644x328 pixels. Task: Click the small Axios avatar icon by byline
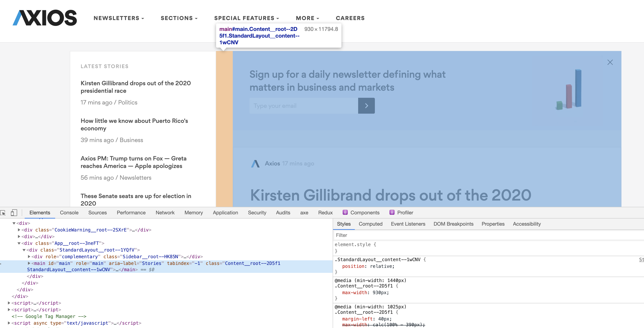coord(255,164)
